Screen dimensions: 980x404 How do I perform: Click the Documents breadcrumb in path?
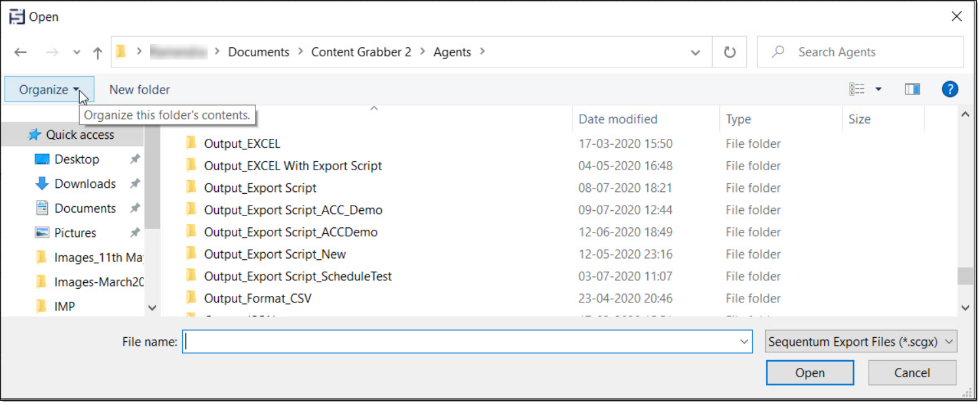coord(258,52)
